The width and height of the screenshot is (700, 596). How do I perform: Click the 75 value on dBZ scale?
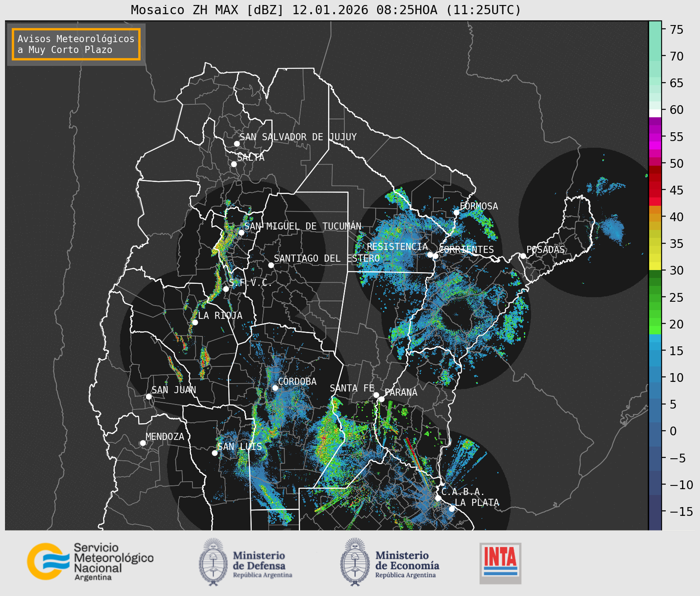(x=677, y=29)
